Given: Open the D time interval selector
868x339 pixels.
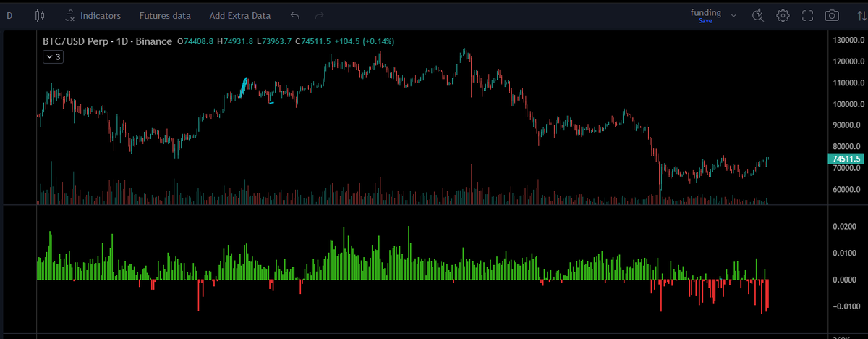Looking at the screenshot, I should click(x=10, y=15).
